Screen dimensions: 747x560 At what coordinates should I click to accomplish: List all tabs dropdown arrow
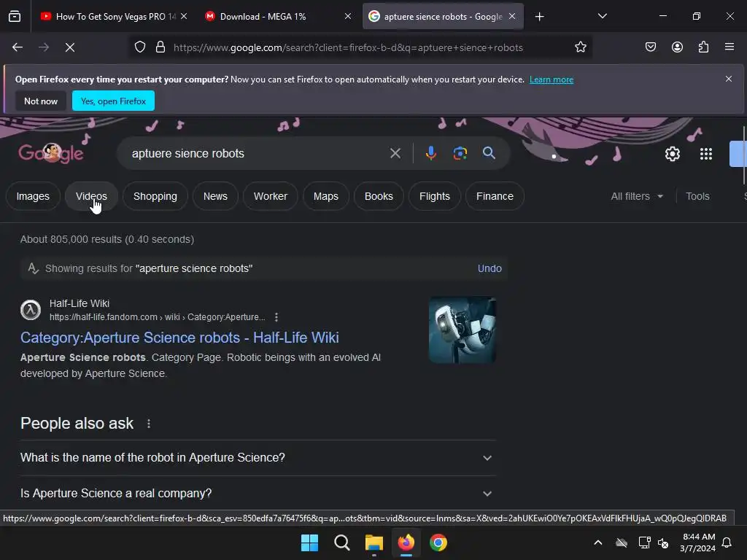pyautogui.click(x=602, y=17)
